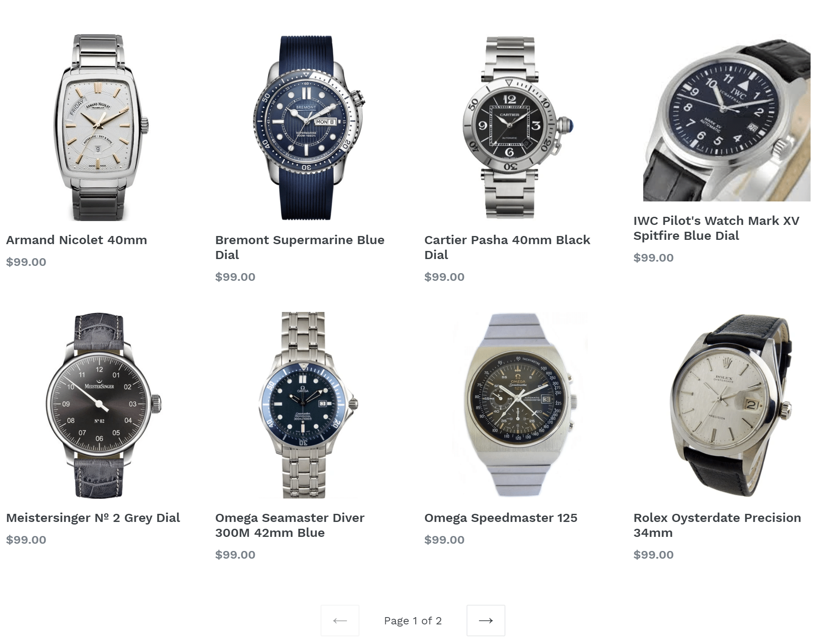Click the Omega Speedmaster 125 title

pyautogui.click(x=501, y=518)
